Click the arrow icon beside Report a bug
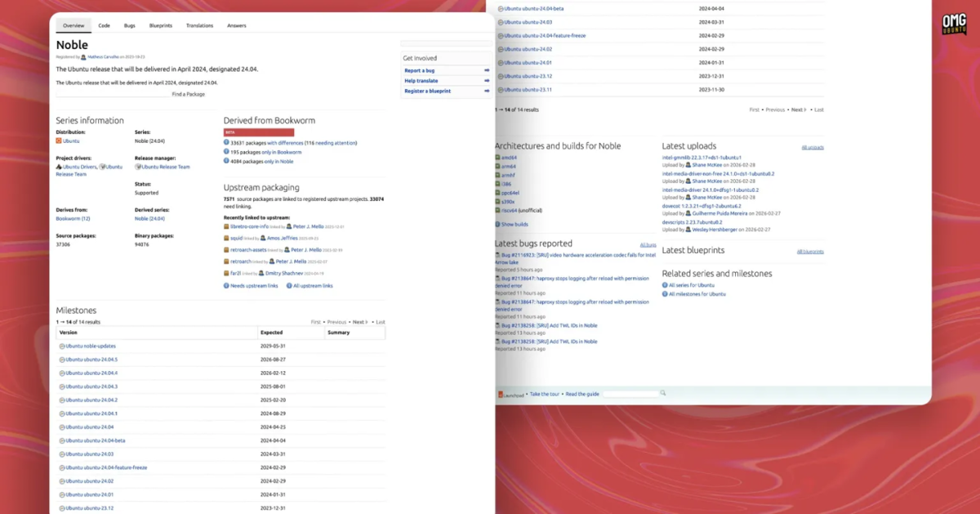 click(x=487, y=70)
